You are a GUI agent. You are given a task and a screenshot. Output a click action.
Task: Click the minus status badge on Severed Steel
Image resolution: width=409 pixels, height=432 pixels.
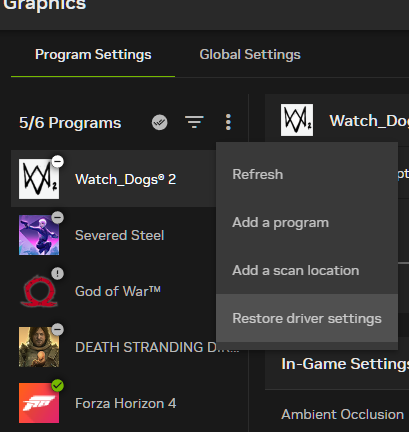coord(58,218)
